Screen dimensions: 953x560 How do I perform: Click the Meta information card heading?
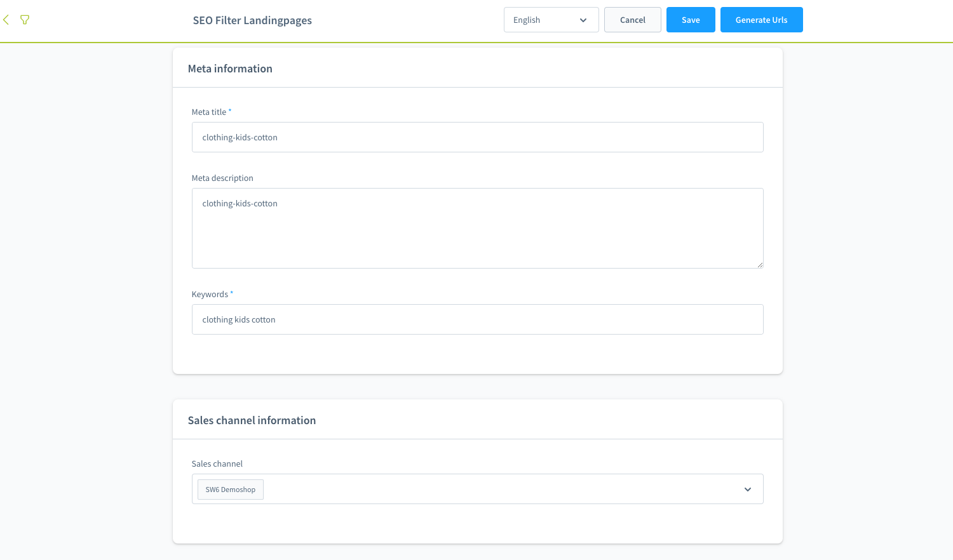click(230, 69)
